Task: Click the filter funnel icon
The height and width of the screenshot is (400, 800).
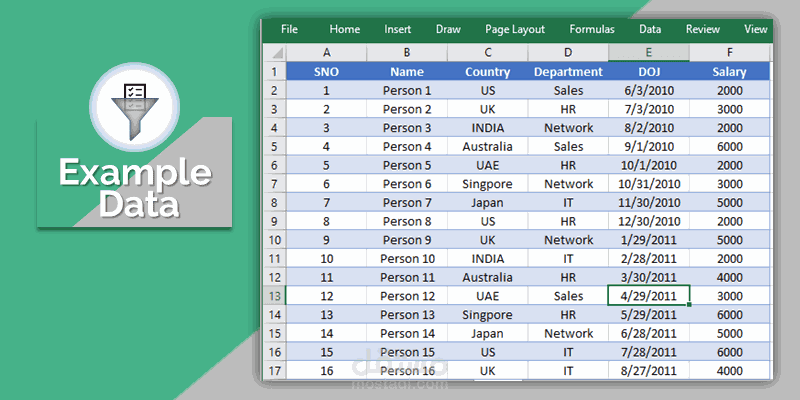Action: (x=135, y=112)
